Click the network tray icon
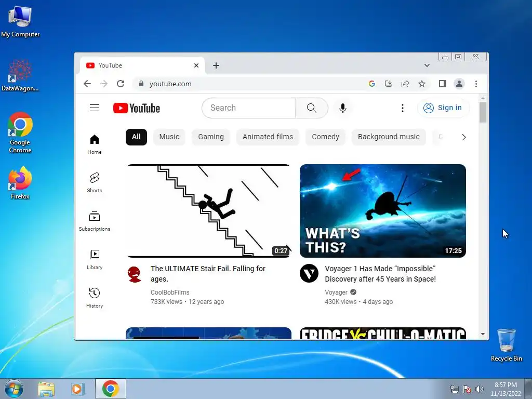This screenshot has height=399, width=532. click(454, 389)
